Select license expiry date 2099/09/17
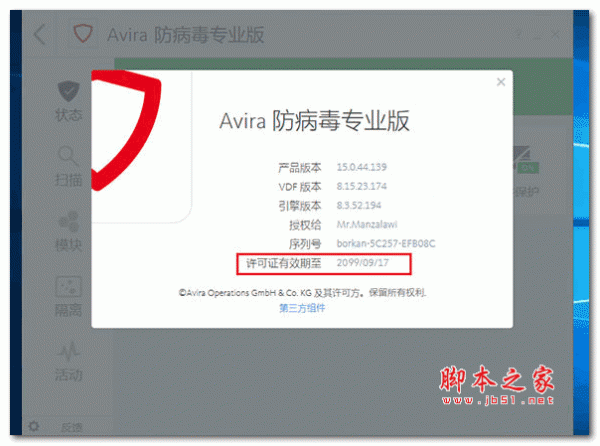The height and width of the screenshot is (446, 600). pos(362,263)
